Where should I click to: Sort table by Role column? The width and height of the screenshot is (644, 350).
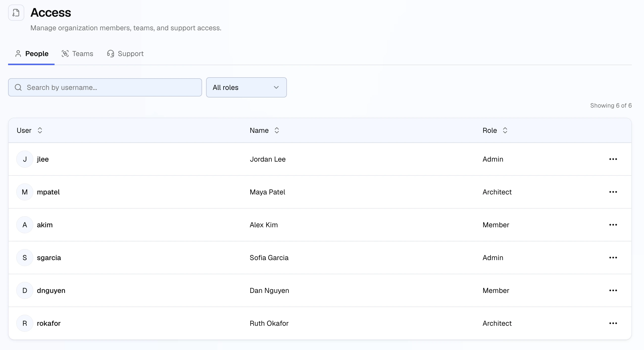(x=495, y=130)
